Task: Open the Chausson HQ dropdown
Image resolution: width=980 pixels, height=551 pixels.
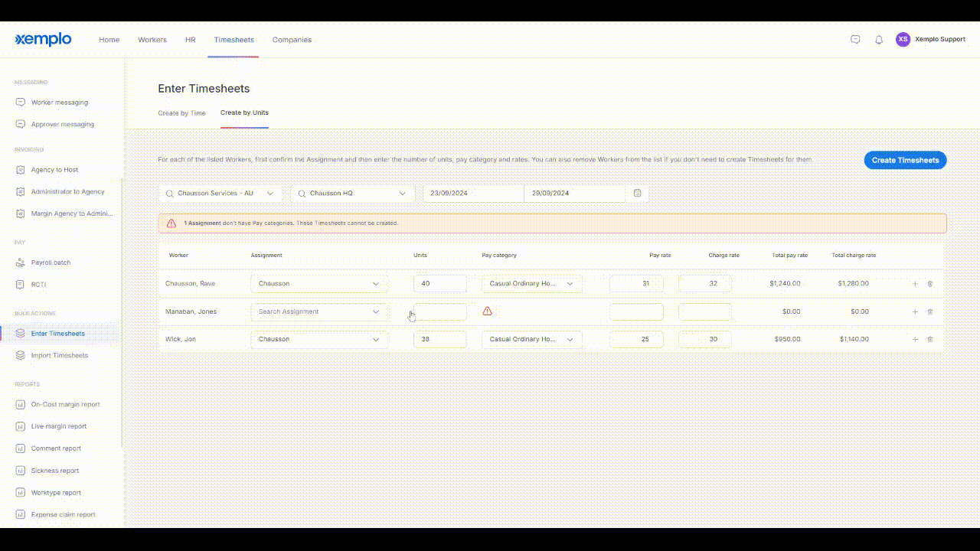Action: [353, 194]
